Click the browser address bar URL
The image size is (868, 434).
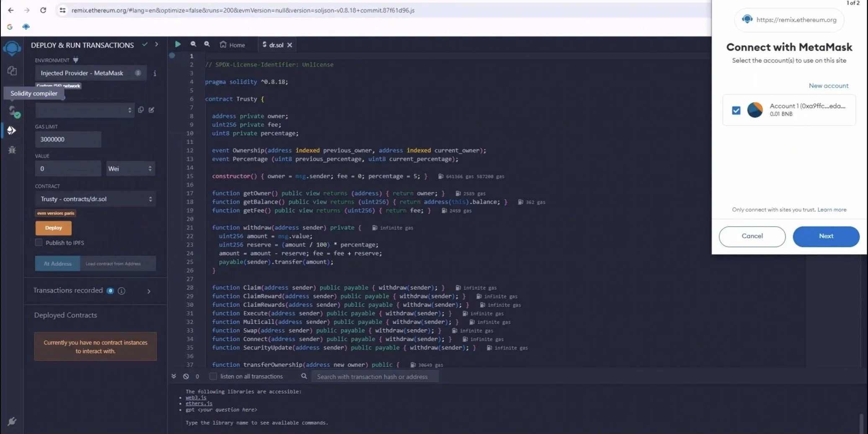(243, 10)
